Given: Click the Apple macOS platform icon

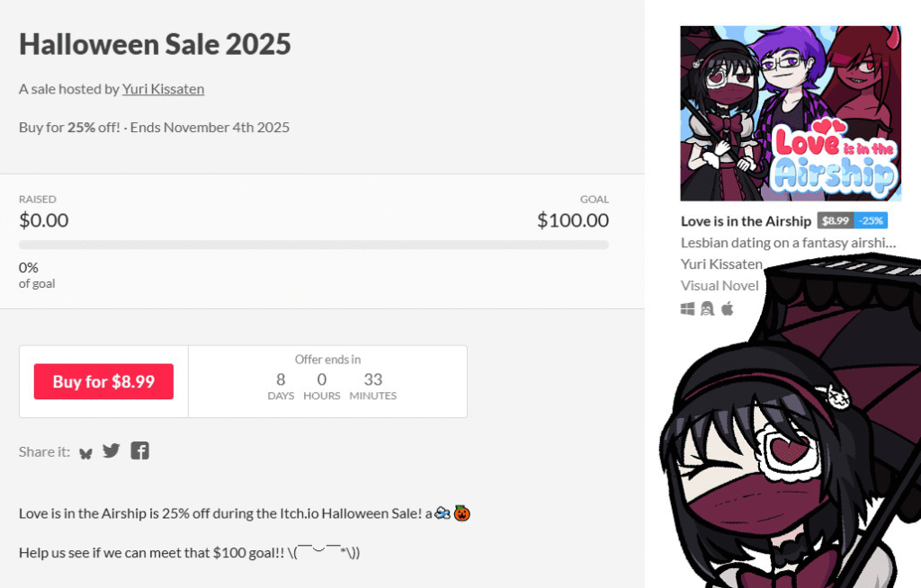Looking at the screenshot, I should pyautogui.click(x=728, y=308).
